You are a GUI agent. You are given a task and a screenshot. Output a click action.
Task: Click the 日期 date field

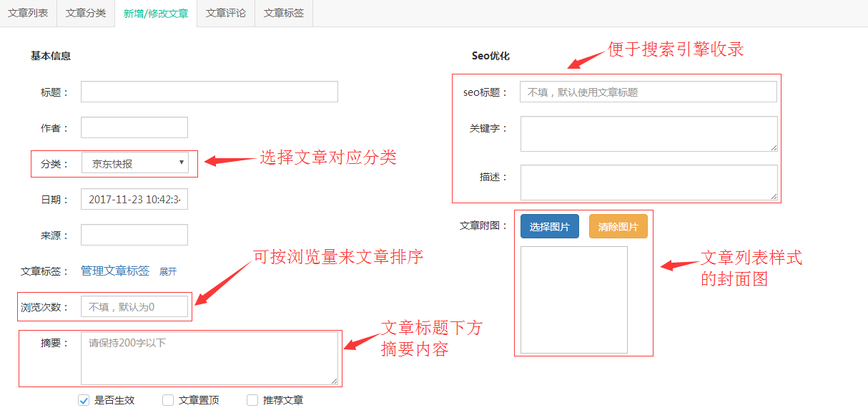coord(134,200)
